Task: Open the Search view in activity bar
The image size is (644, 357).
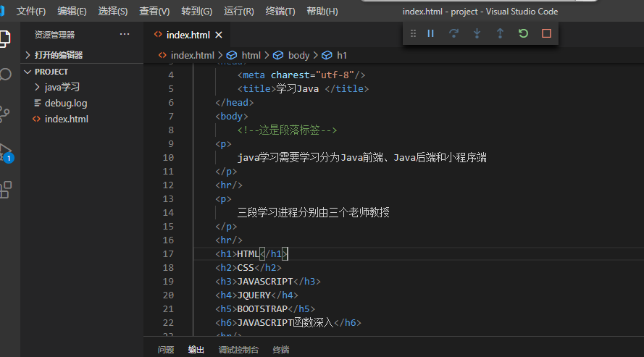Action: pos(5,75)
